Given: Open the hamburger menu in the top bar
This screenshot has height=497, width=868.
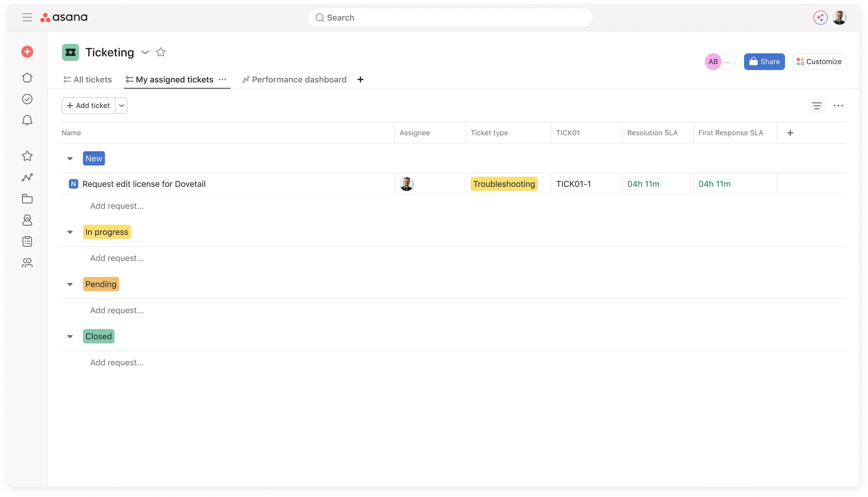Looking at the screenshot, I should pyautogui.click(x=27, y=17).
